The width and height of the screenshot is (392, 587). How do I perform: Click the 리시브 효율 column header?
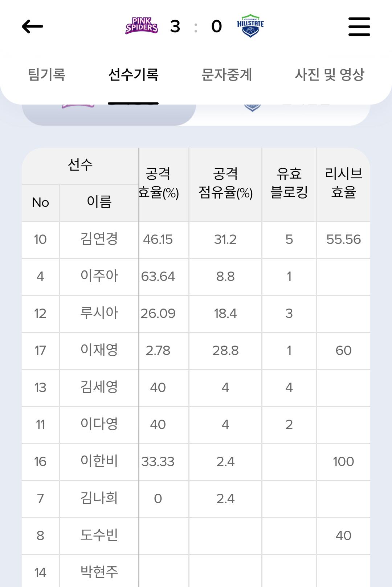pos(343,183)
